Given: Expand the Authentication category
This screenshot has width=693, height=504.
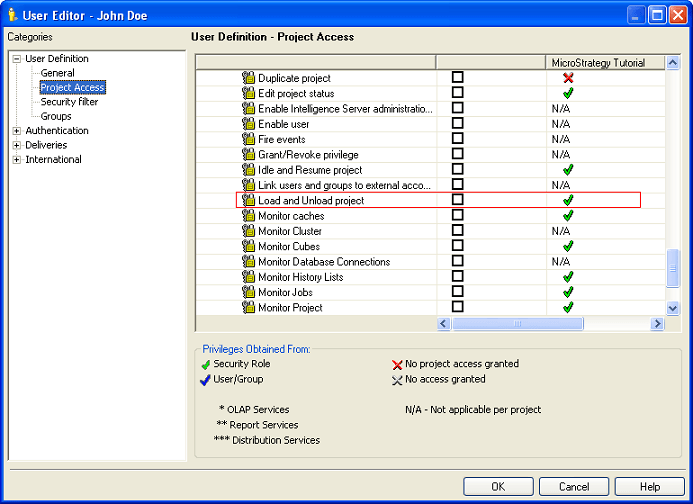Looking at the screenshot, I should click(17, 131).
